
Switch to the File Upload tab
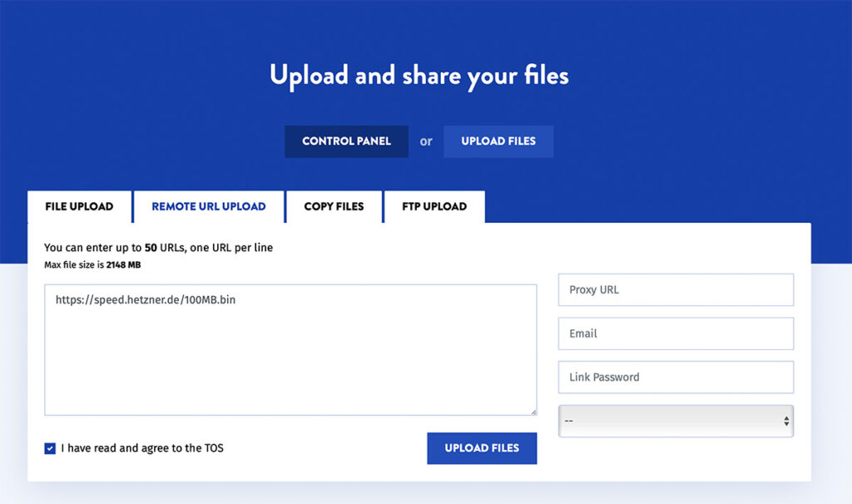click(79, 206)
